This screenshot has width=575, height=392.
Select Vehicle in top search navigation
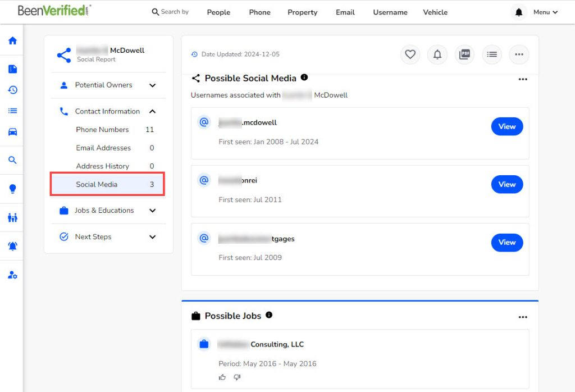(x=435, y=12)
